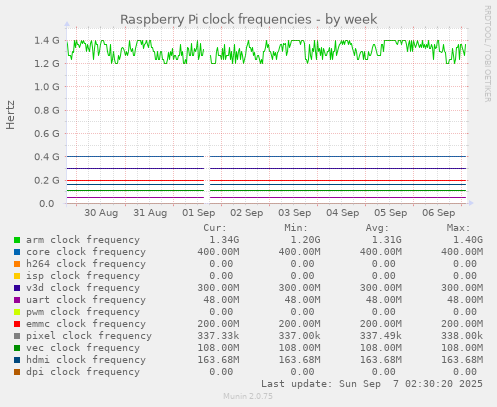Image resolution: width=497 pixels, height=407 pixels.
Task: Click the arm clock frequency green swatch
Action: click(x=17, y=240)
